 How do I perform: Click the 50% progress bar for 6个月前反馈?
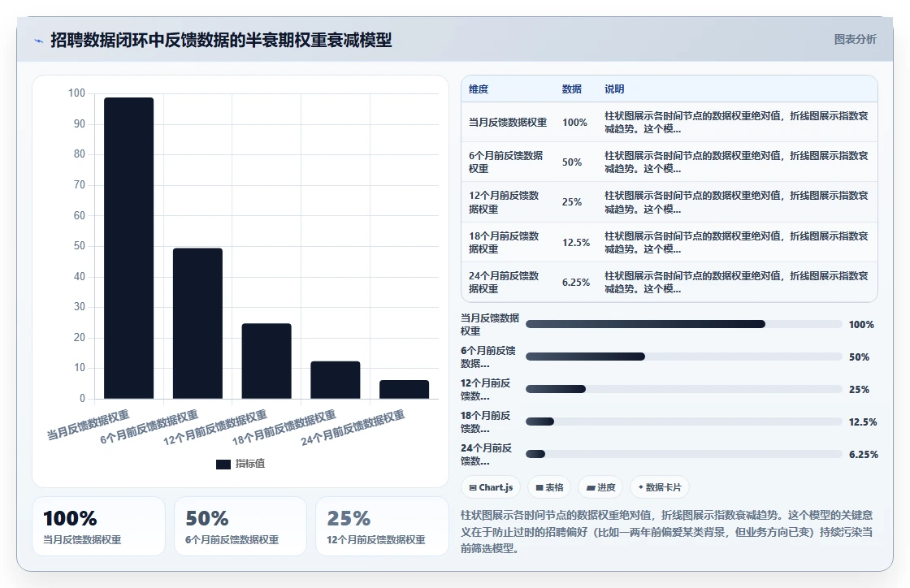coord(683,357)
